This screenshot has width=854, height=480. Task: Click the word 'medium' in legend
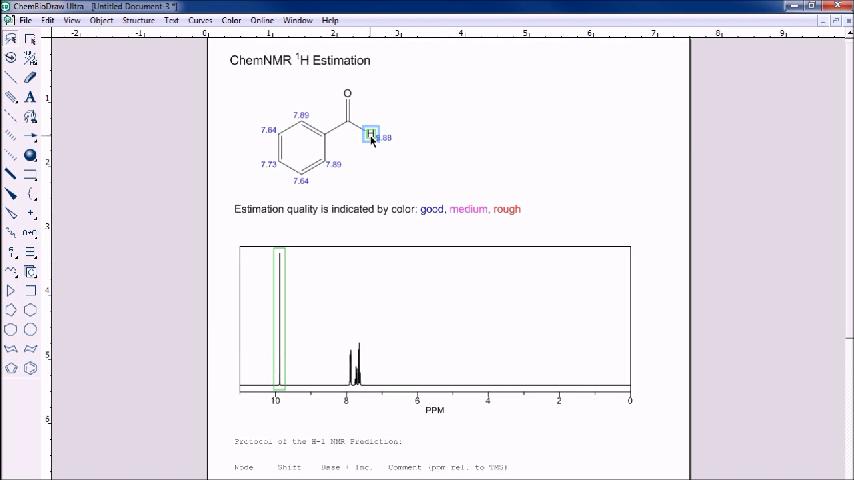468,209
